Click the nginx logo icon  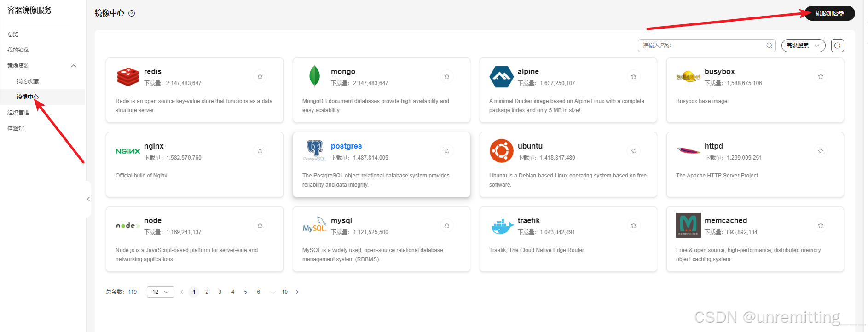(128, 151)
